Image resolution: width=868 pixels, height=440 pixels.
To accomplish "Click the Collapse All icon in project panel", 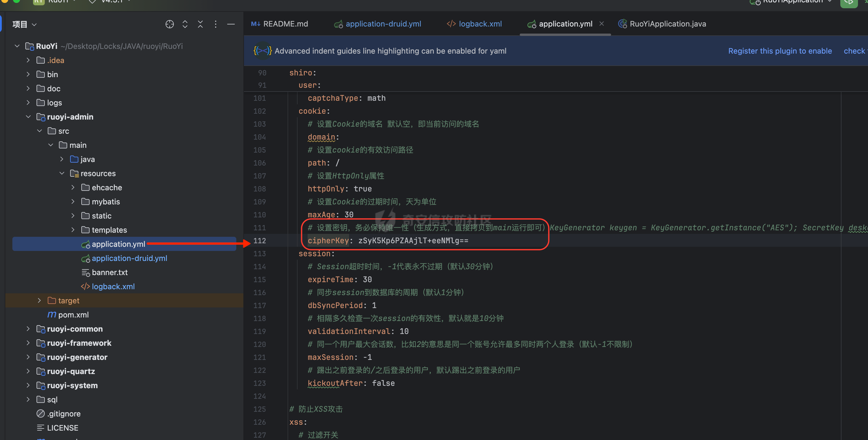I will point(200,24).
